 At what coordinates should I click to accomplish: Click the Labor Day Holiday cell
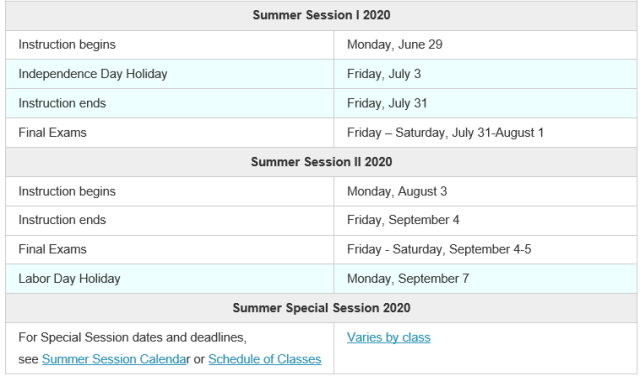(x=170, y=279)
